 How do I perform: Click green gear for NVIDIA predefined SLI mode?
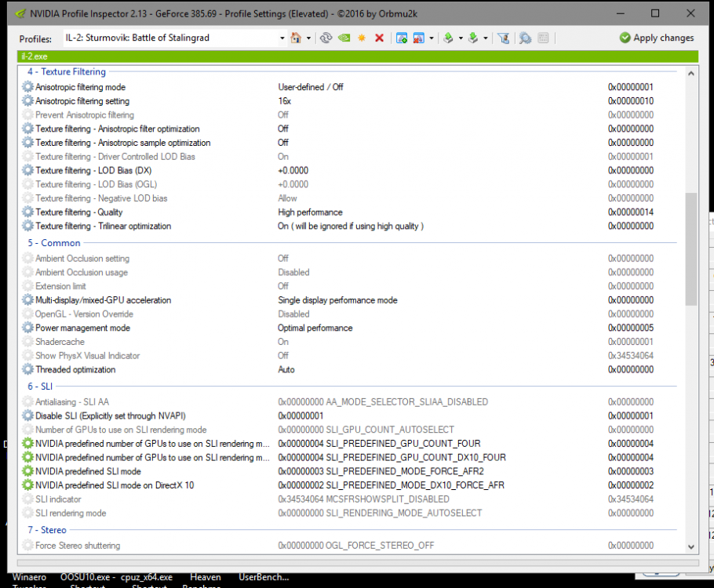(x=27, y=471)
